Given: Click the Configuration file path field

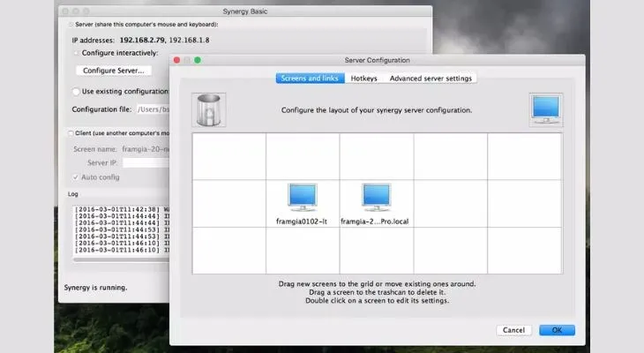Looking at the screenshot, I should (153, 109).
